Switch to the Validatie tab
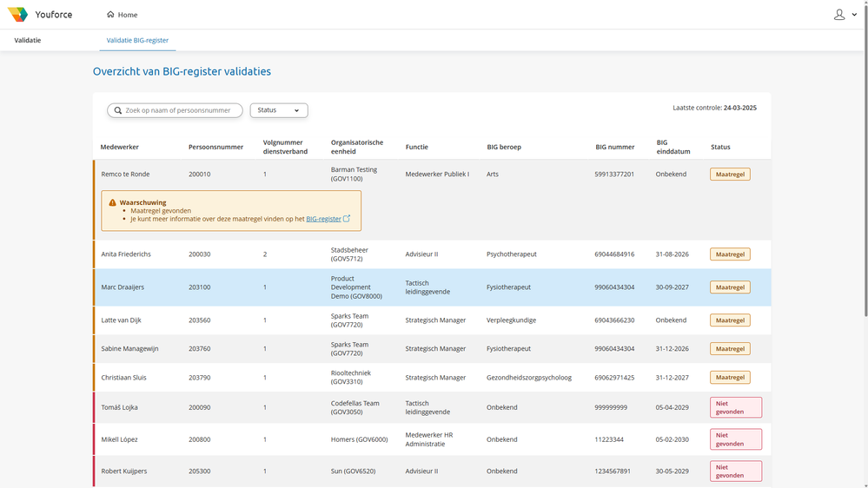Viewport: 868px width, 488px height. 28,40
